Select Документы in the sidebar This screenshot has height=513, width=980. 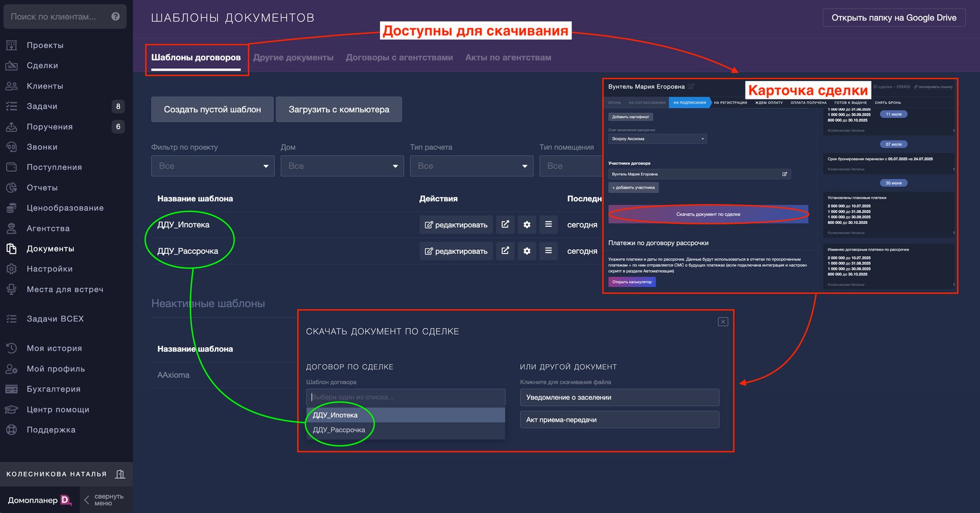pos(50,249)
